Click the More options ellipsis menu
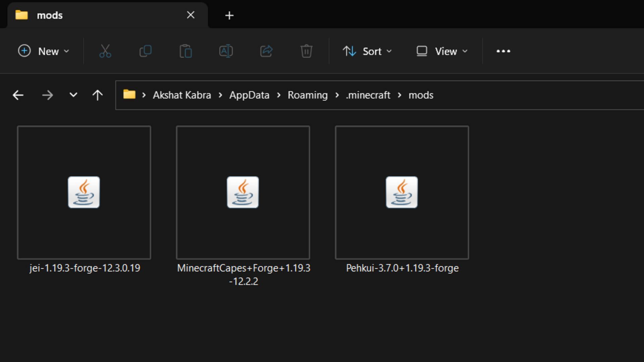 pyautogui.click(x=503, y=51)
